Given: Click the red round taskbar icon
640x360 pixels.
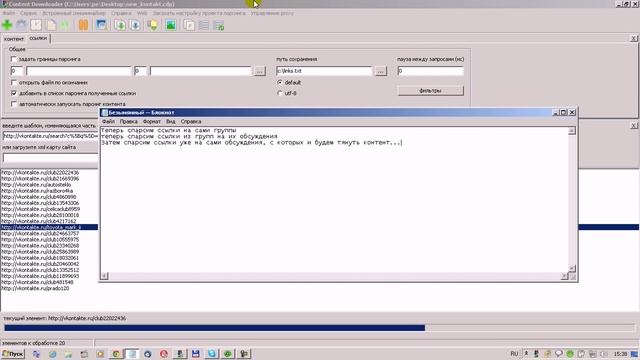Looking at the screenshot, I should [164, 354].
